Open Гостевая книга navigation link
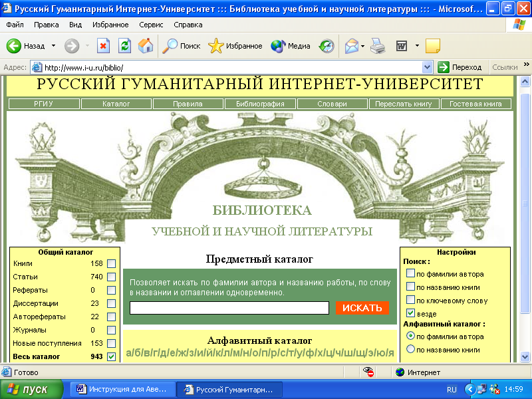The height and width of the screenshot is (399, 532). click(x=475, y=104)
